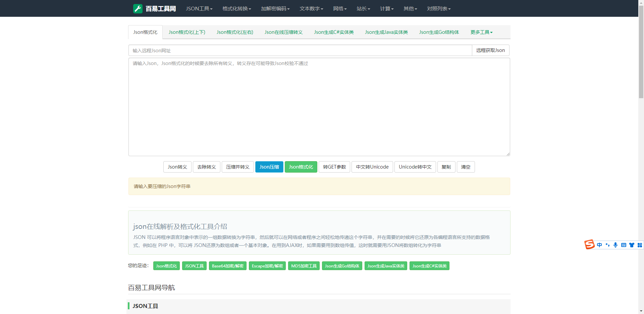Expand the JSON工具 dropdown menu

(199, 9)
